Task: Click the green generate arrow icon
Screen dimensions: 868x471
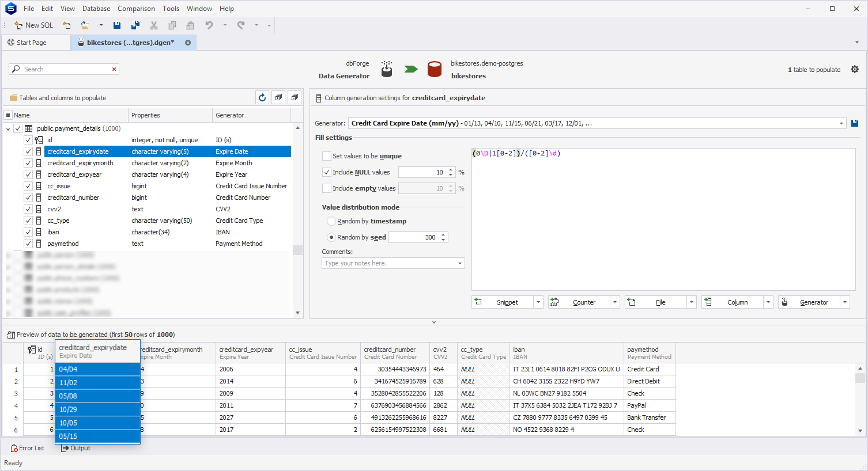Action: coord(411,69)
